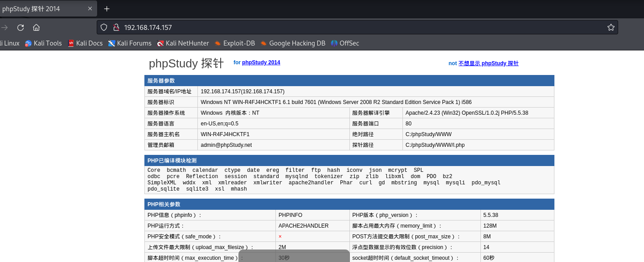Click the post_max_size value 8M
Screen dimensions: 644x262
487,237
